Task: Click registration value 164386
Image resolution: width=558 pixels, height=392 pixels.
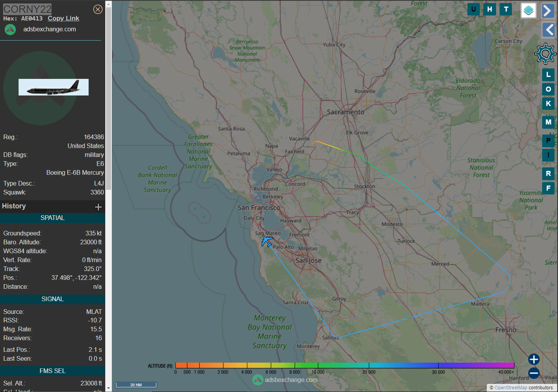Action: click(x=94, y=137)
